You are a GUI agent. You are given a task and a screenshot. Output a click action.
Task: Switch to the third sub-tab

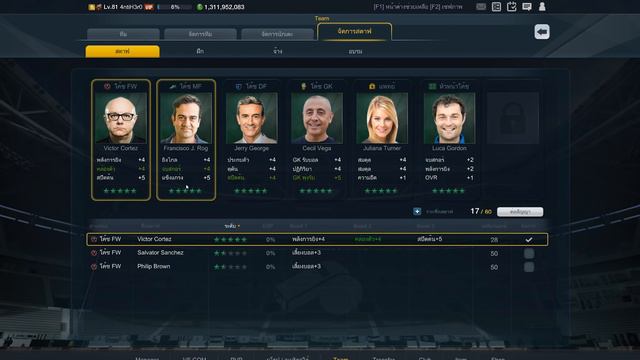click(x=278, y=51)
